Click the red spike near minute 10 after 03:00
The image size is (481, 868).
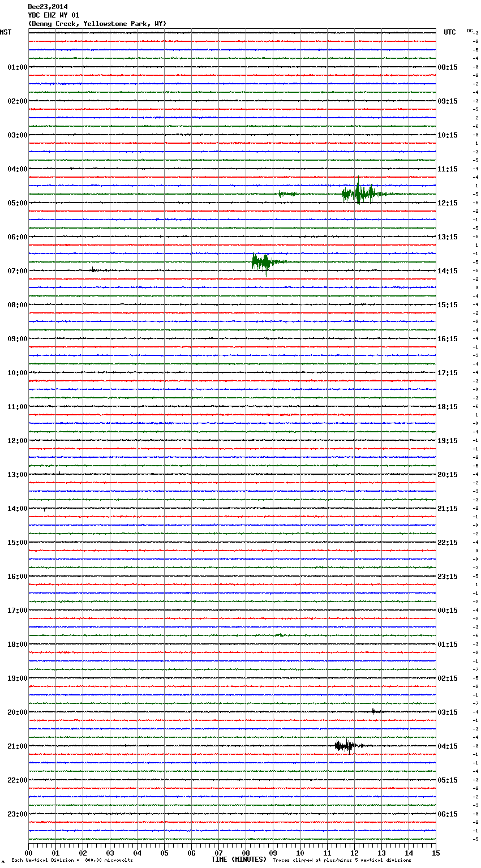[x=299, y=142]
